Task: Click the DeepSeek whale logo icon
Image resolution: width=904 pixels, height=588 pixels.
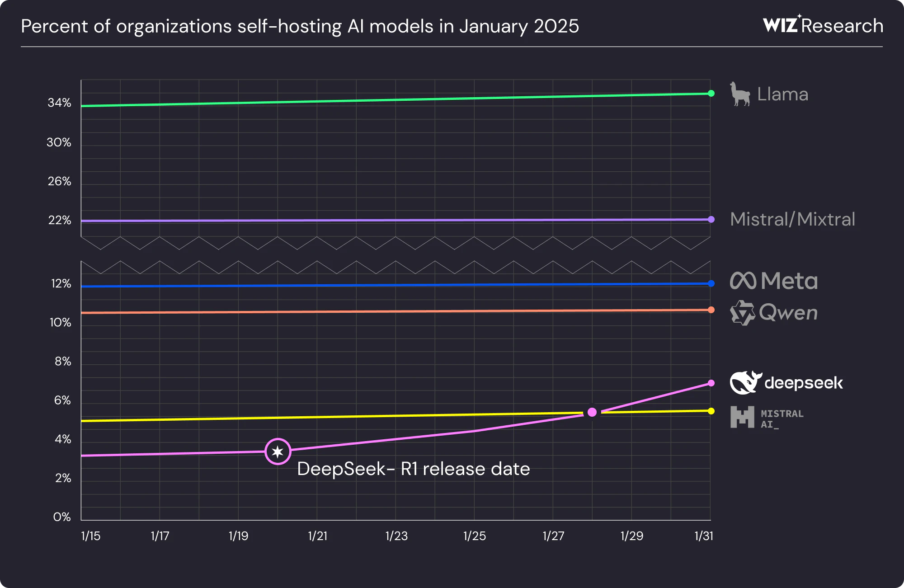Action: pyautogui.click(x=745, y=382)
